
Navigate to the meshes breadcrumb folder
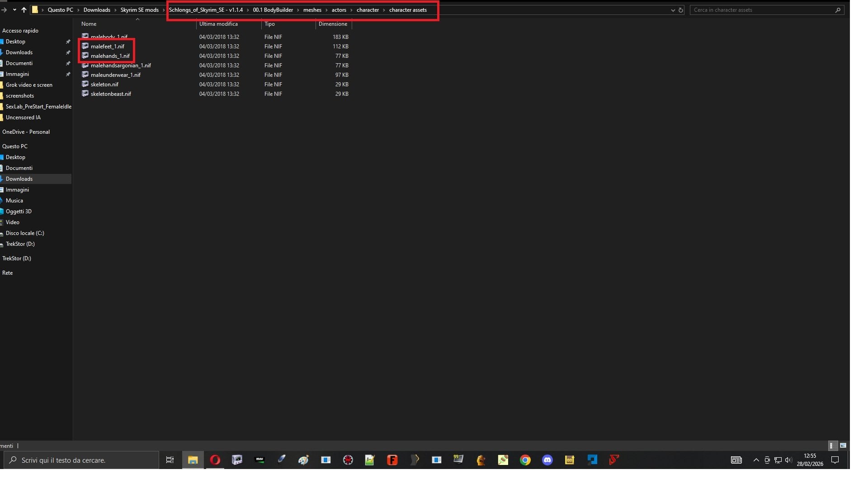point(312,10)
